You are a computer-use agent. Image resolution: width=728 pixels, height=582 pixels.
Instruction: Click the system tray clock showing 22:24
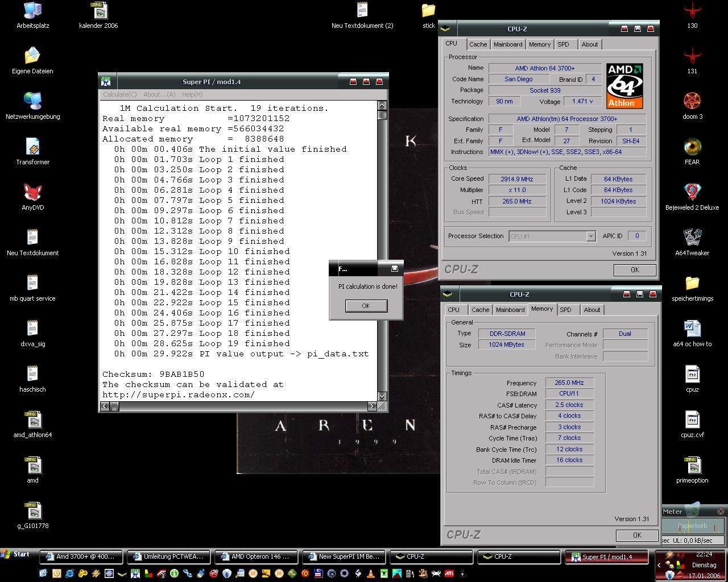[x=704, y=554]
